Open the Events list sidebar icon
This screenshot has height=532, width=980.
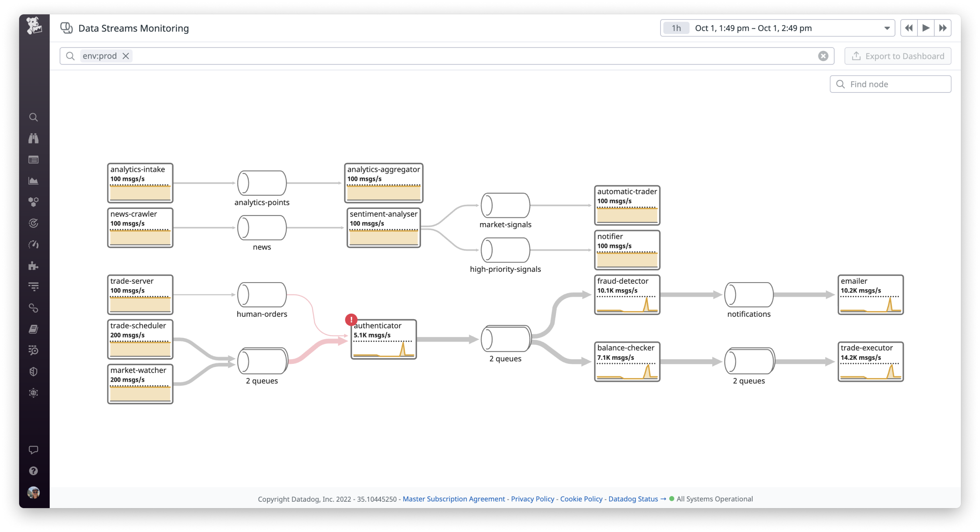[34, 159]
